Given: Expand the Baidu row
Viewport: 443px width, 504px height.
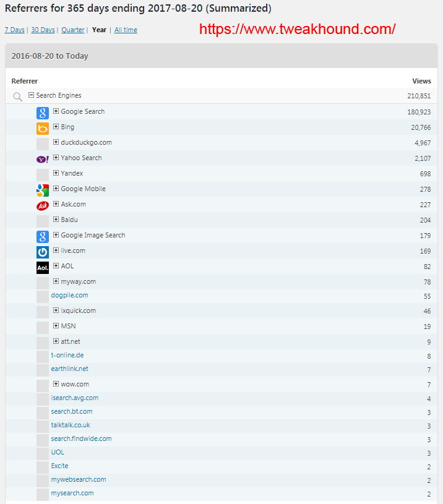Looking at the screenshot, I should (56, 219).
